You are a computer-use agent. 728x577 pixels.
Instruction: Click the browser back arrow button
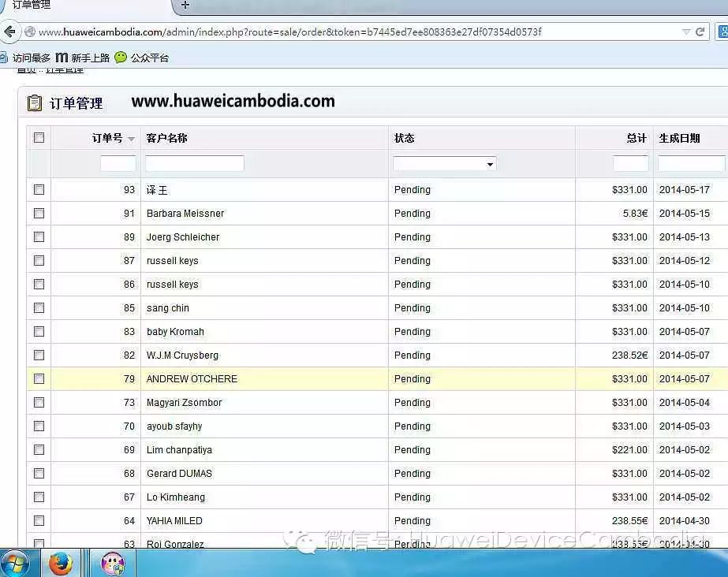point(9,32)
